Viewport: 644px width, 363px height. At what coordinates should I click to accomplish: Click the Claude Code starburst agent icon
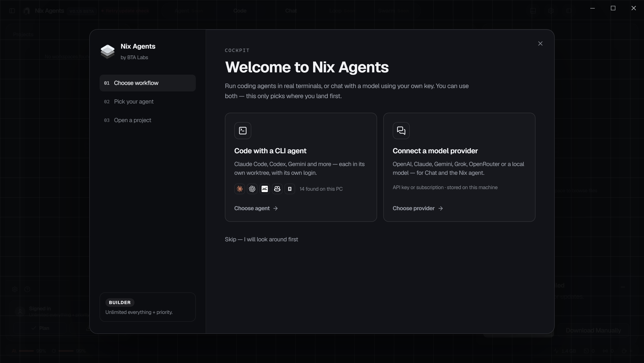239,189
